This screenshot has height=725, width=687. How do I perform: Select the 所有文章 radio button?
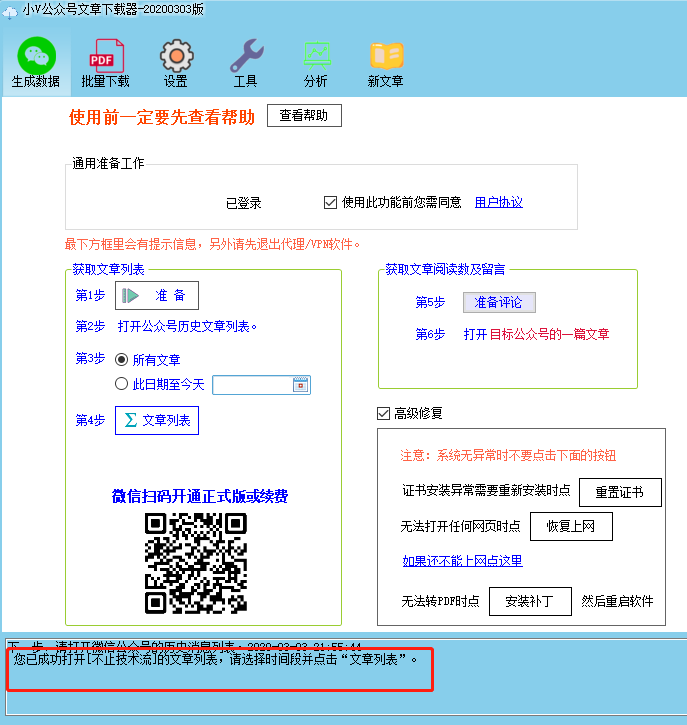click(x=121, y=359)
